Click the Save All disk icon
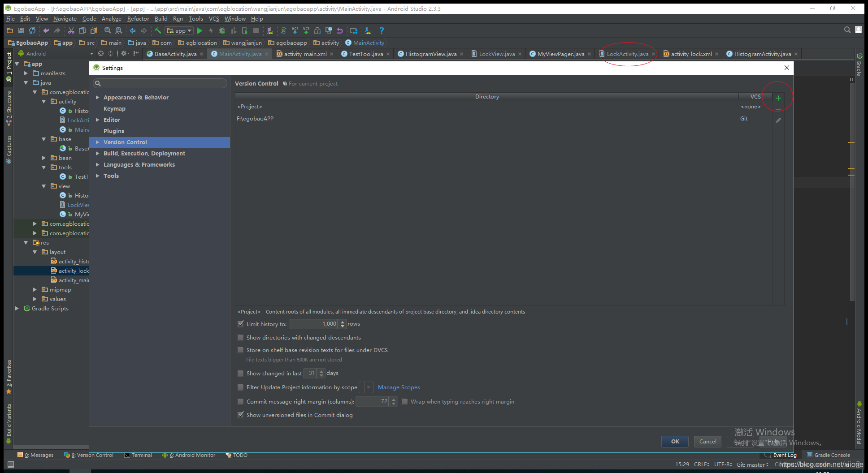Viewport: 868px width, 473px height. (21, 30)
